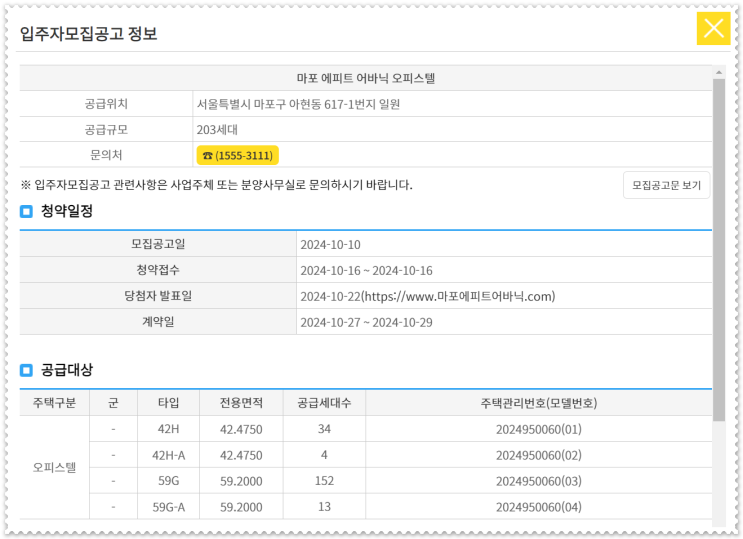Click the blue square icon beside 청약일정
The width and height of the screenshot is (743, 539).
[27, 211]
